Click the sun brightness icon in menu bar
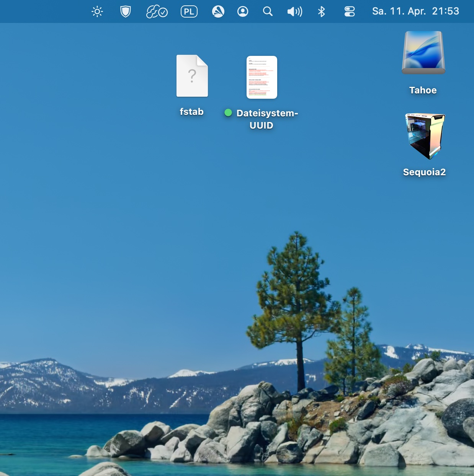 coord(97,12)
